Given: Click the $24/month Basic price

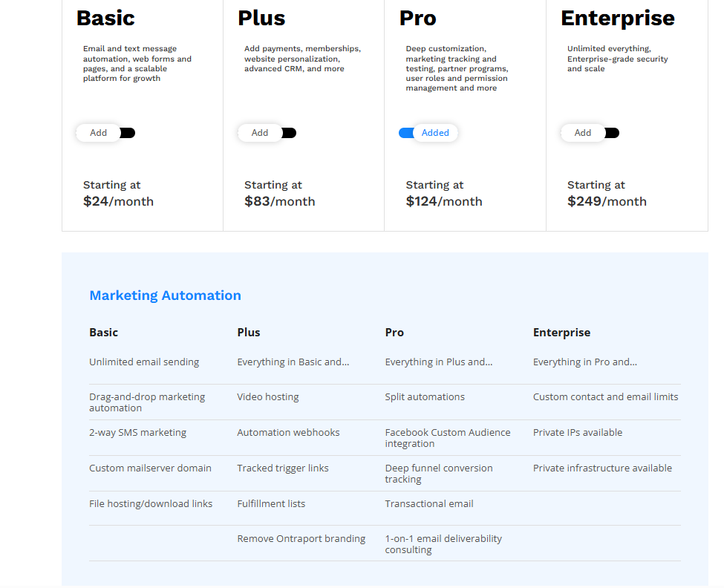Looking at the screenshot, I should [118, 202].
